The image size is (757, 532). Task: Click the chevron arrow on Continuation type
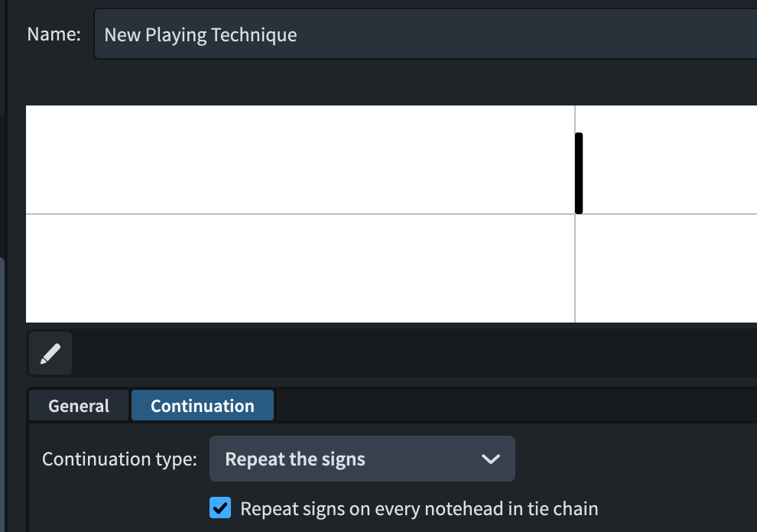point(490,459)
